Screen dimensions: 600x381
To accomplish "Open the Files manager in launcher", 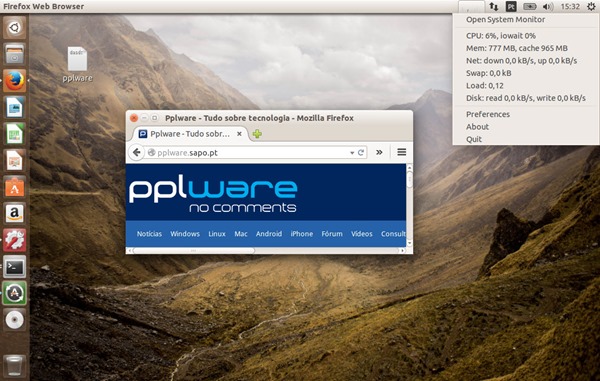I will [x=15, y=54].
